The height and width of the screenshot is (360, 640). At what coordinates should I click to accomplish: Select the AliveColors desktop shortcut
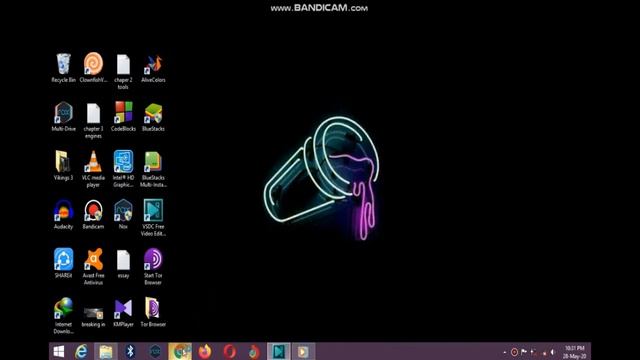(153, 67)
